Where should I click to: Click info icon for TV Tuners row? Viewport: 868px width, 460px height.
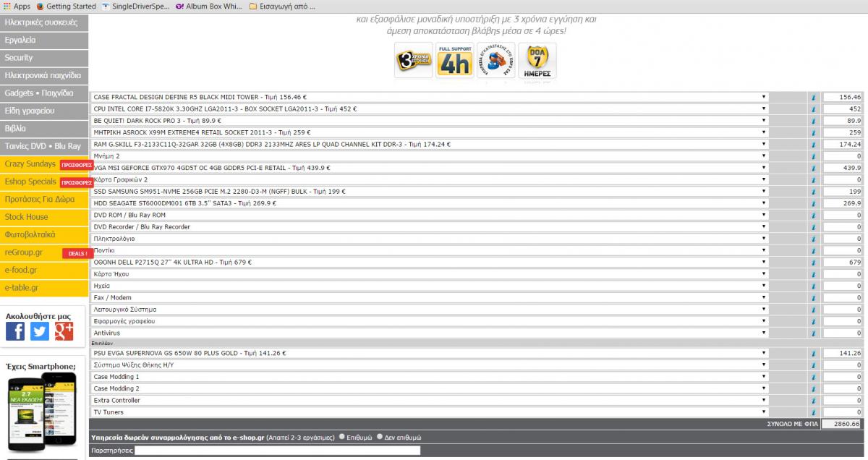coord(813,412)
